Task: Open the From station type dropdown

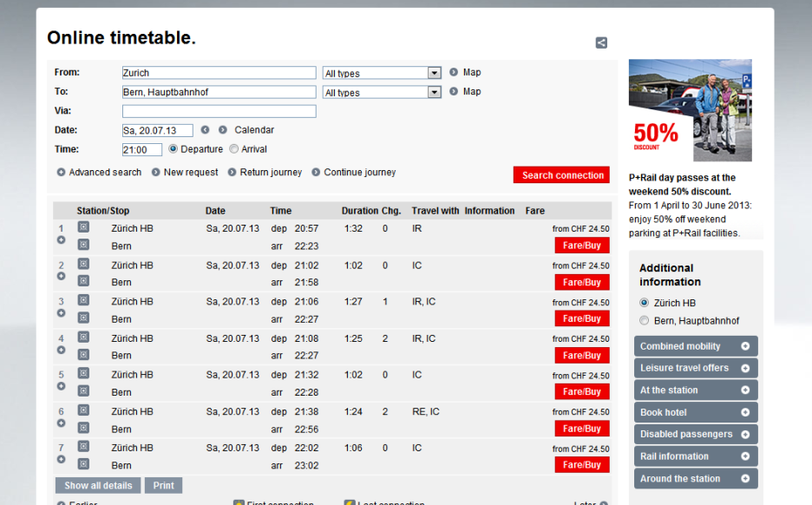Action: [383, 73]
